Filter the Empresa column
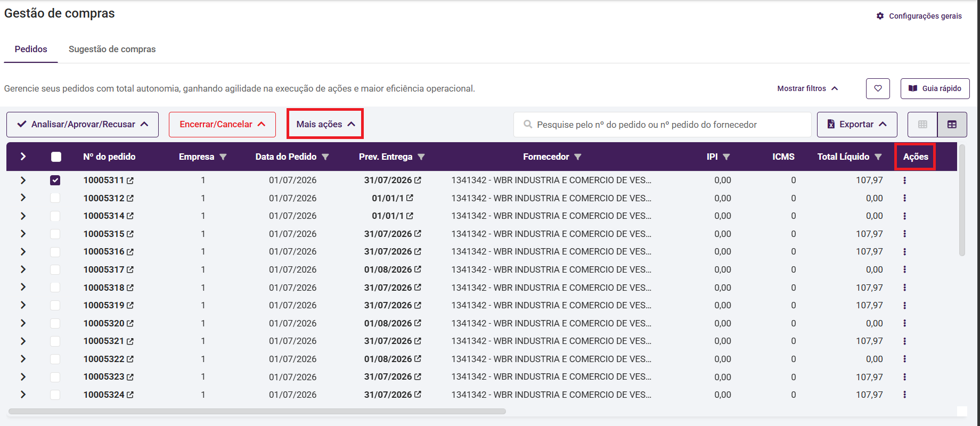The width and height of the screenshot is (980, 426). click(x=223, y=157)
